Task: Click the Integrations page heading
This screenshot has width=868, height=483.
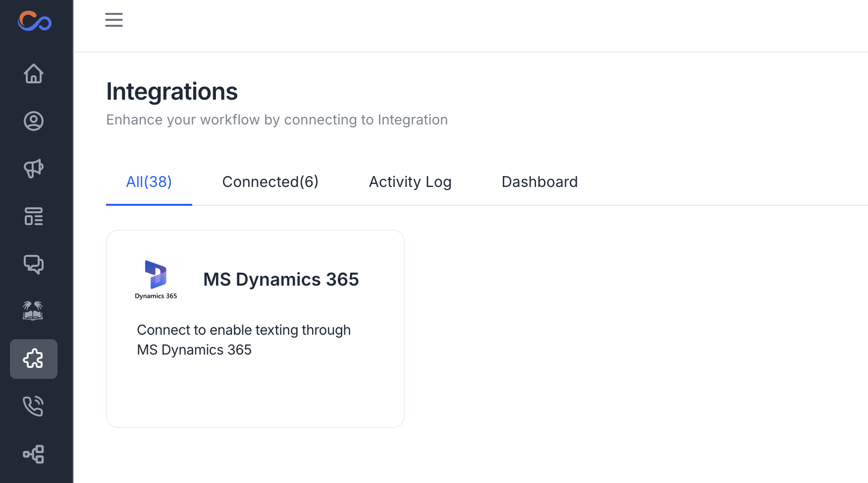Action: (172, 92)
